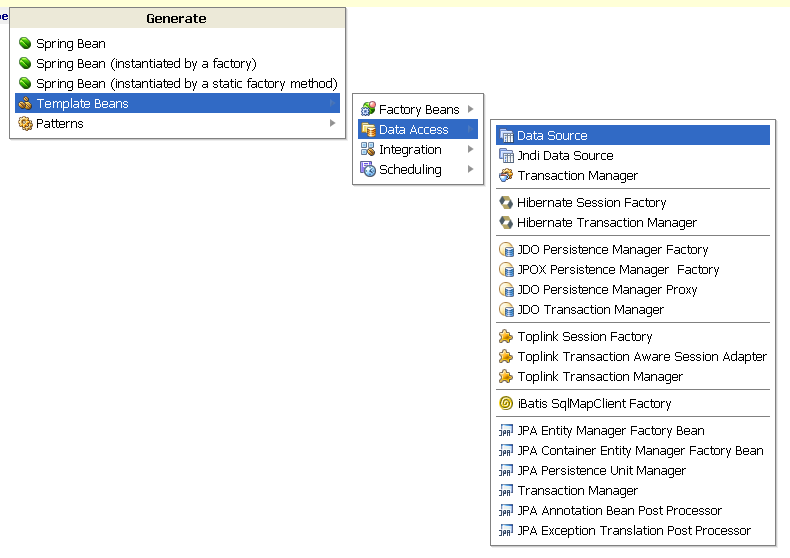Pick Toplink Transaction Aware Session Adapter
This screenshot has height=558, width=790.
642,357
